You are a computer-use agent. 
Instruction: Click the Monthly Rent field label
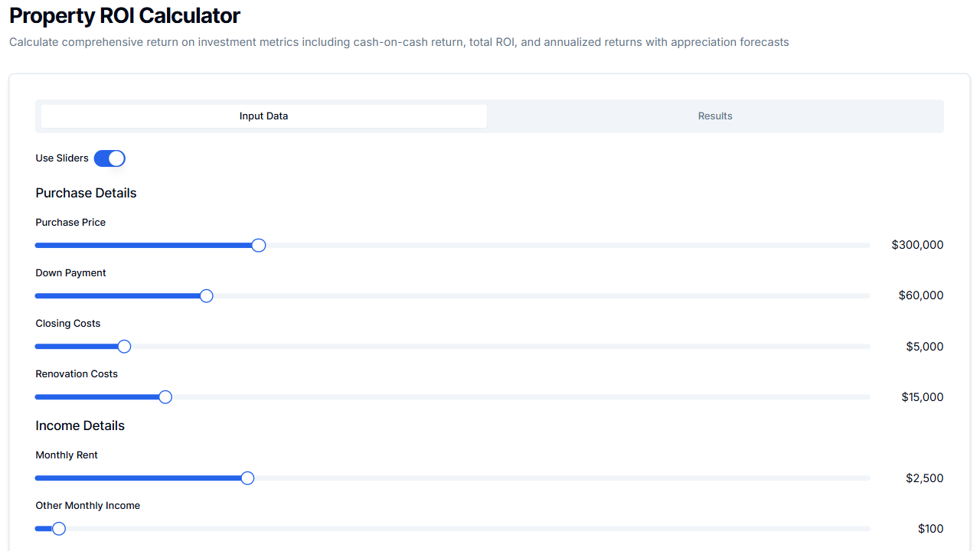pyautogui.click(x=67, y=455)
